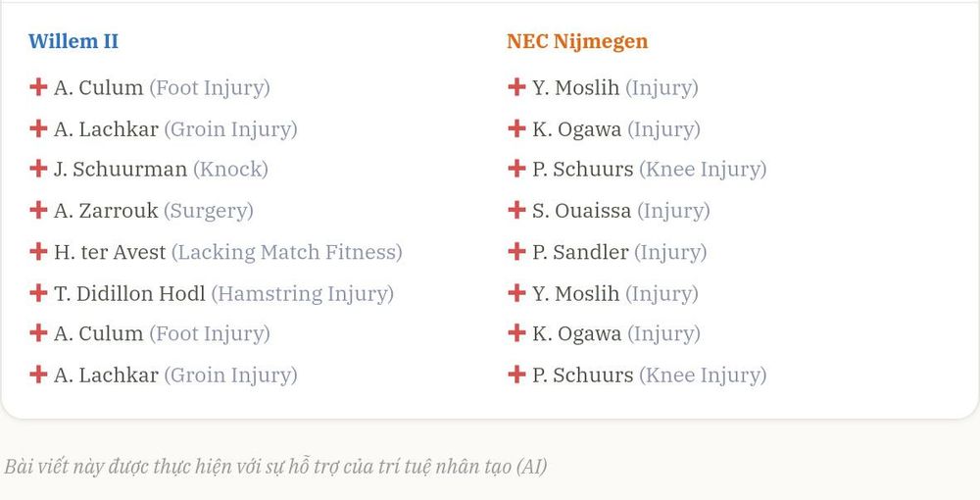This screenshot has width=980, height=500.
Task: Open the Willem II team heading
Action: 73,41
